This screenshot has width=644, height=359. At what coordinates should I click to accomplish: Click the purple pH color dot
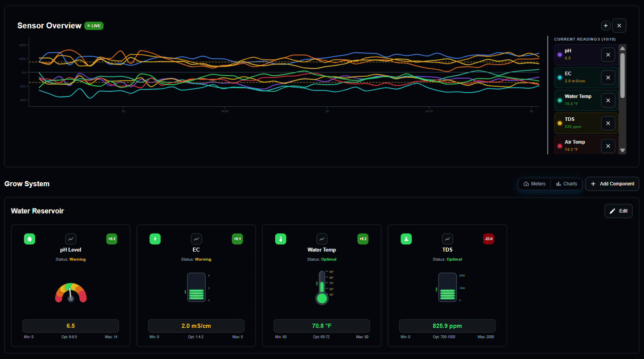[x=559, y=54]
